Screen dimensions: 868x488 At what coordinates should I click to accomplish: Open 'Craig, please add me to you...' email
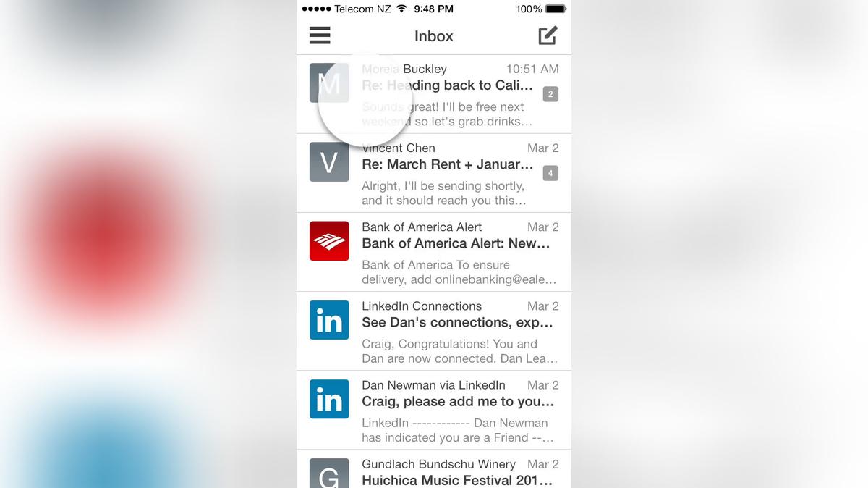click(x=458, y=401)
